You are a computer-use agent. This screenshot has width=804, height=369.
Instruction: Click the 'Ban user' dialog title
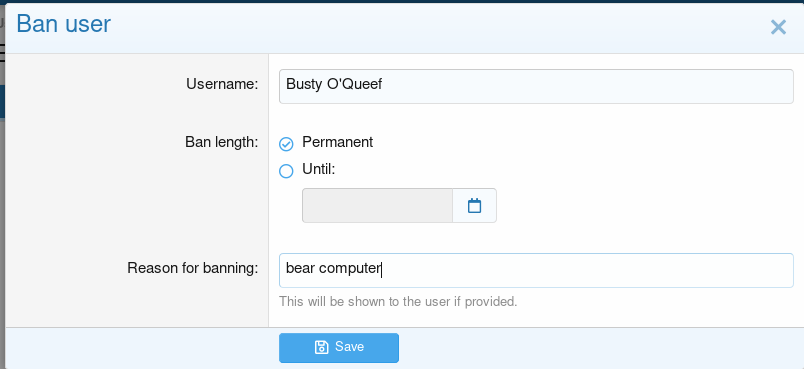tap(64, 24)
